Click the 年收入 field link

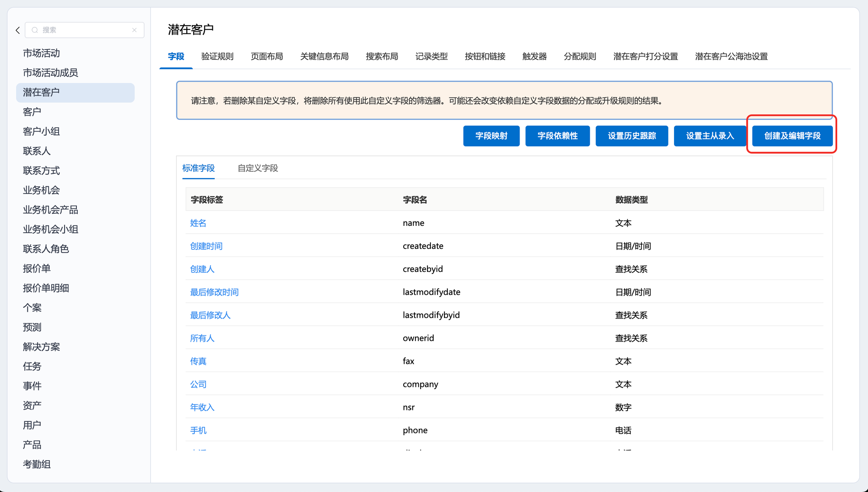pos(202,407)
